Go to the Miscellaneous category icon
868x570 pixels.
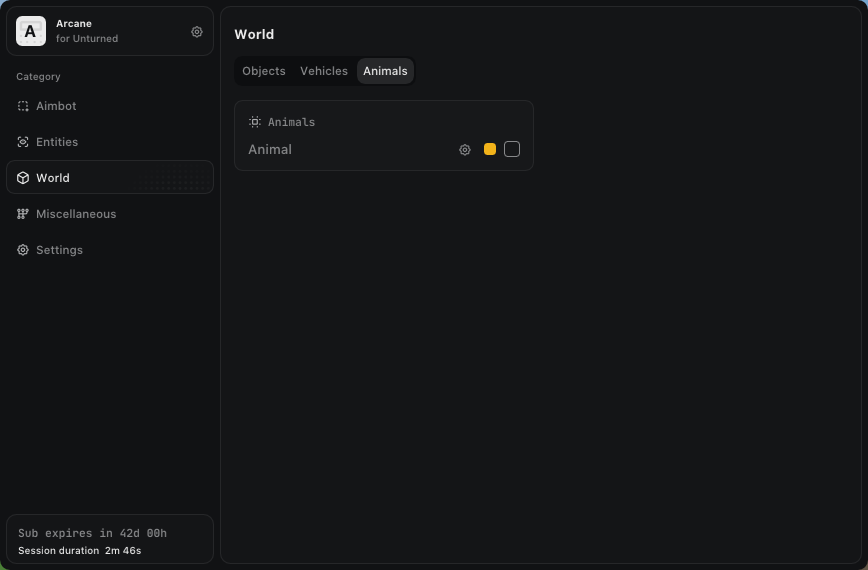pos(23,214)
